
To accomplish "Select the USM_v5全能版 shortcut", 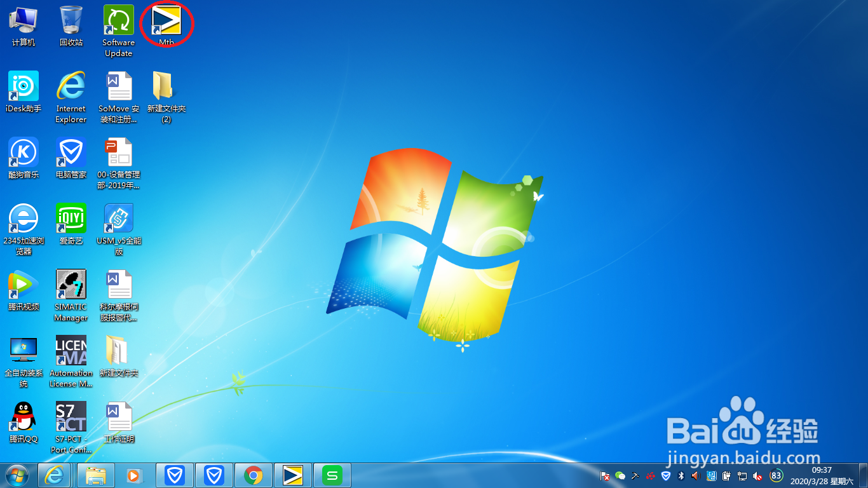I will pos(119,229).
